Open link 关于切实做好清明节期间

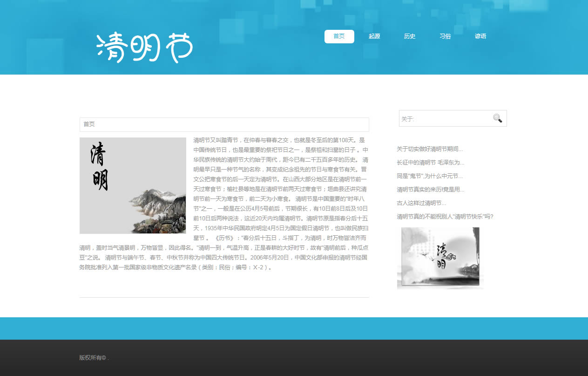pyautogui.click(x=430, y=149)
